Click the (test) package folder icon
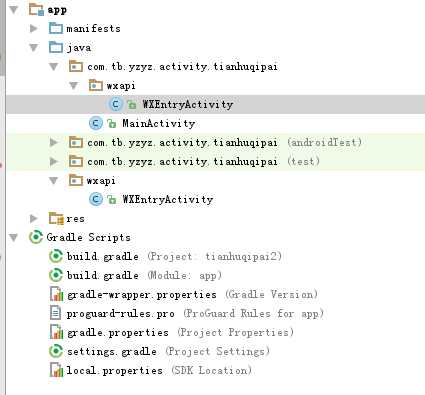The image size is (425, 395). [x=76, y=161]
